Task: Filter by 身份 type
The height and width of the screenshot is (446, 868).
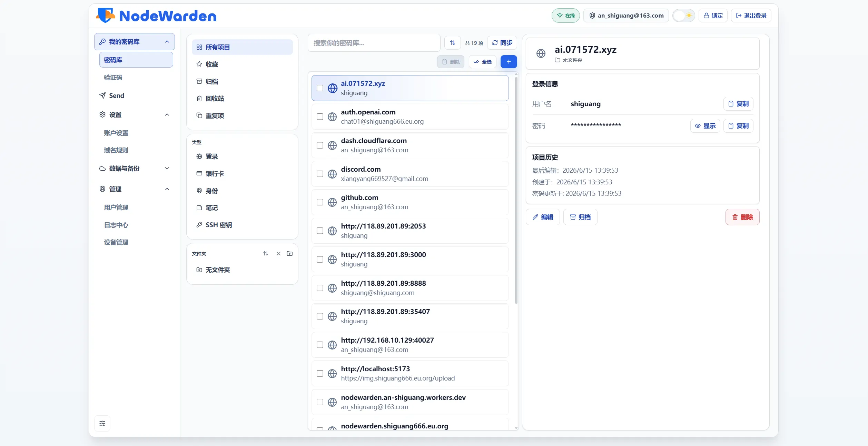Action: (x=242, y=191)
